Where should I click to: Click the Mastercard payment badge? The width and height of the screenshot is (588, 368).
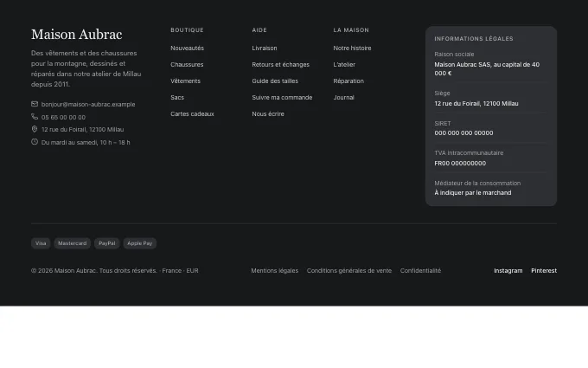pyautogui.click(x=72, y=243)
